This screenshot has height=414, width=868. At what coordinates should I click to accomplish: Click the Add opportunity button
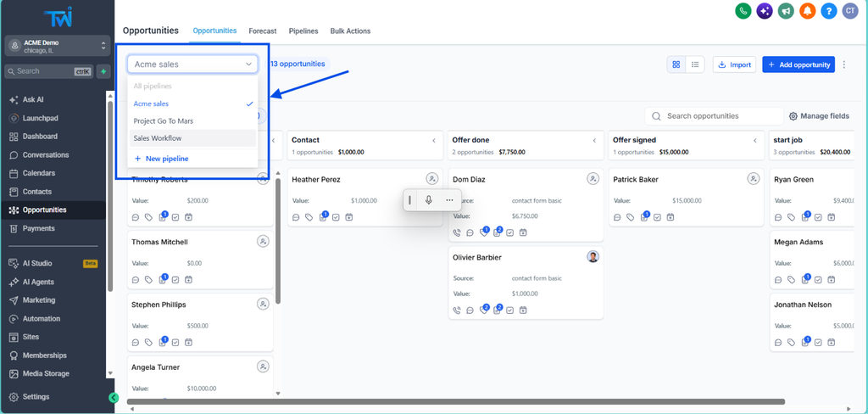point(798,64)
